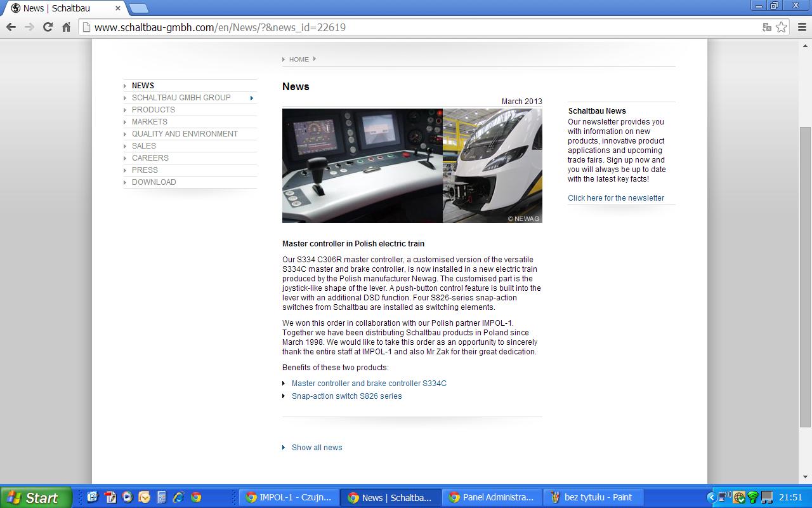The image size is (812, 508).
Task: Switch to IMPOL-1 - Czujn... taskbar window
Action: [x=289, y=497]
